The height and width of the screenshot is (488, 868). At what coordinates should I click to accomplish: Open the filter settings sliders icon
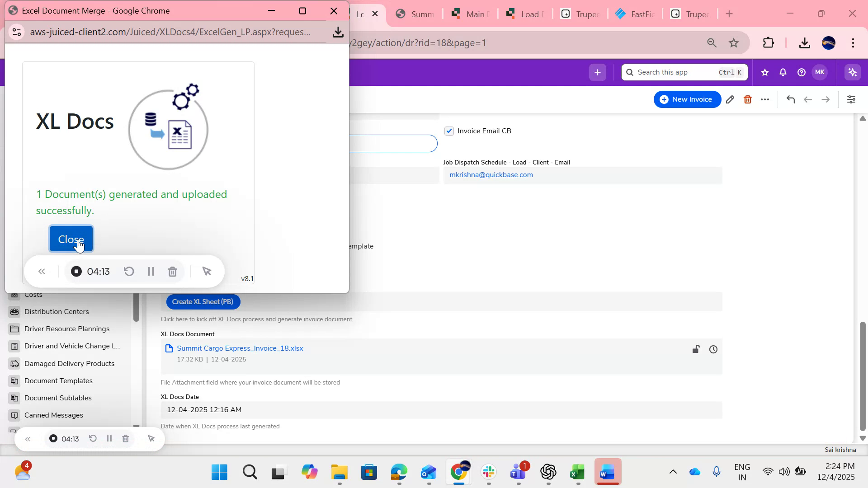(852, 99)
